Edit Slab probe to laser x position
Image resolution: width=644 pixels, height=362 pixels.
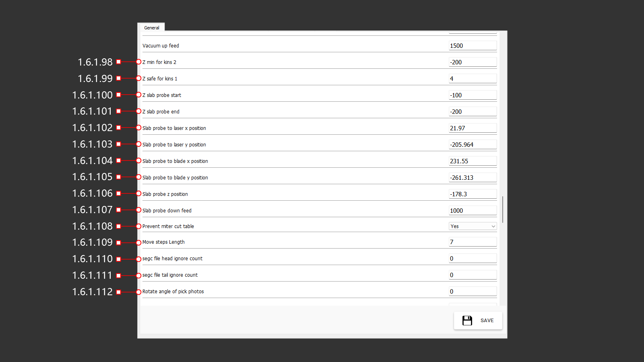(473, 128)
